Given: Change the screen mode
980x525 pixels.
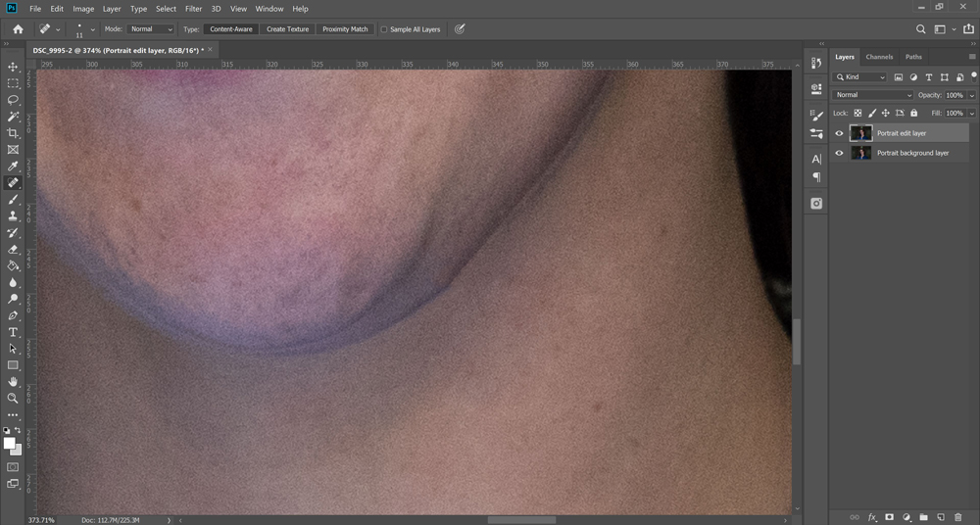Looking at the screenshot, I should pyautogui.click(x=13, y=484).
